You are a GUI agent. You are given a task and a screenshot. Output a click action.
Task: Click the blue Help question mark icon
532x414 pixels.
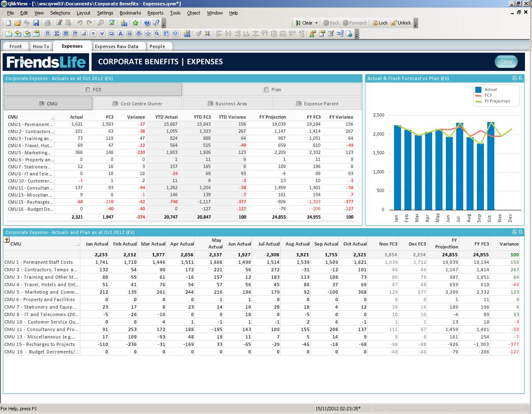click(147, 23)
